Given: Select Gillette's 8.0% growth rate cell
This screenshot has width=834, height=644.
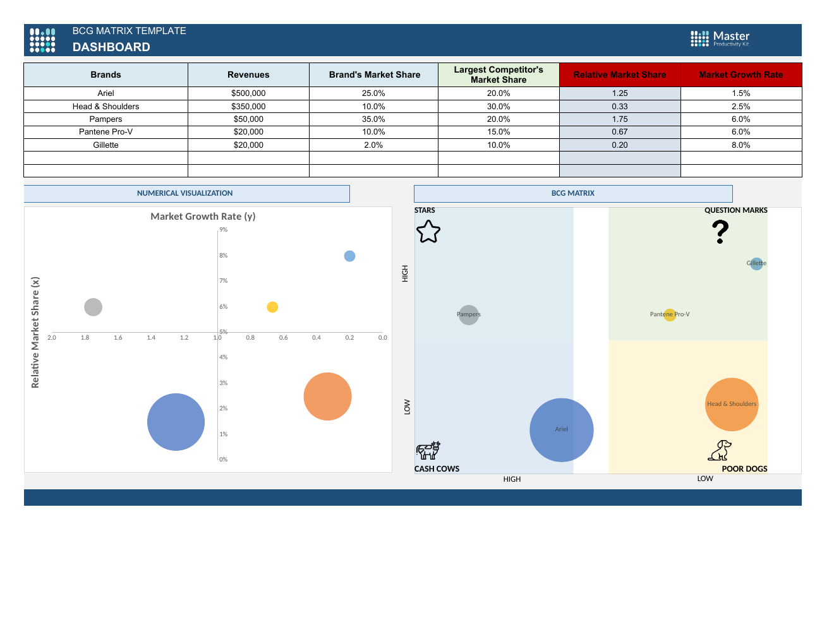Looking at the screenshot, I should [x=741, y=145].
